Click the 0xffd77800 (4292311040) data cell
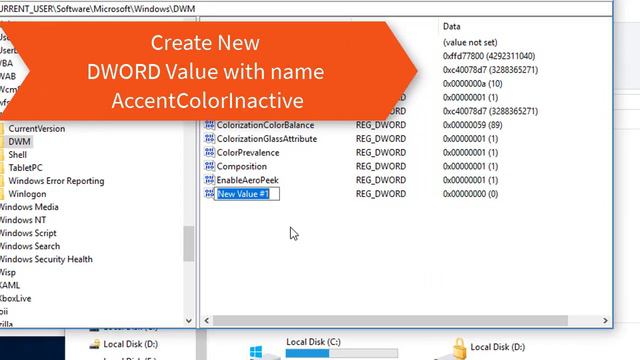Image resolution: width=640 pixels, height=360 pixels. 489,56
